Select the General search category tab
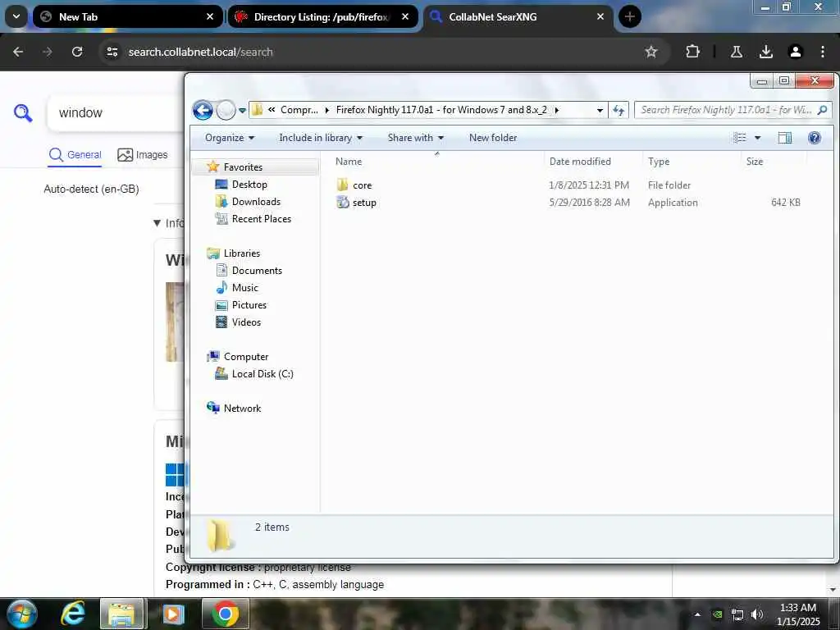Screen dimensions: 840x630 pyautogui.click(x=75, y=155)
